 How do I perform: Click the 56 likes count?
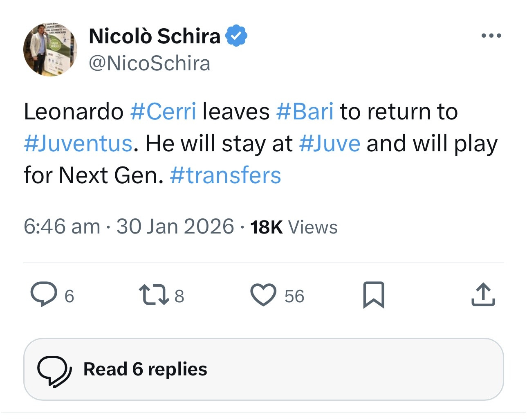coord(294,296)
